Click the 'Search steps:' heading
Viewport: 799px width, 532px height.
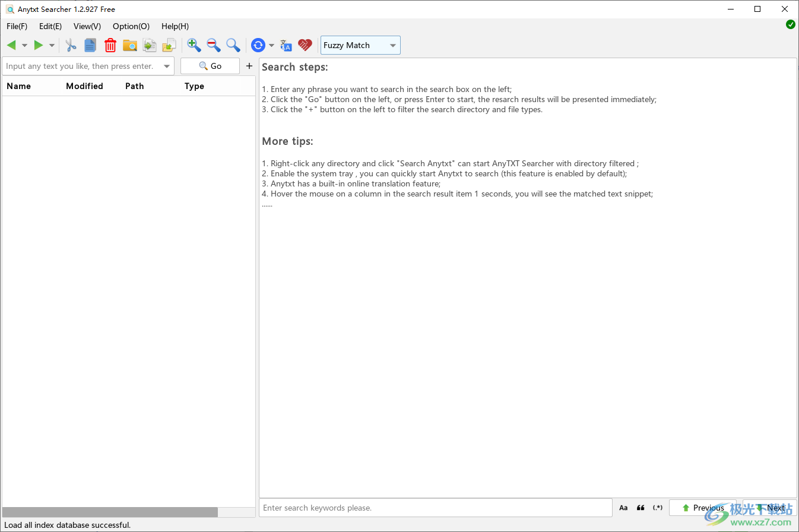tap(295, 67)
